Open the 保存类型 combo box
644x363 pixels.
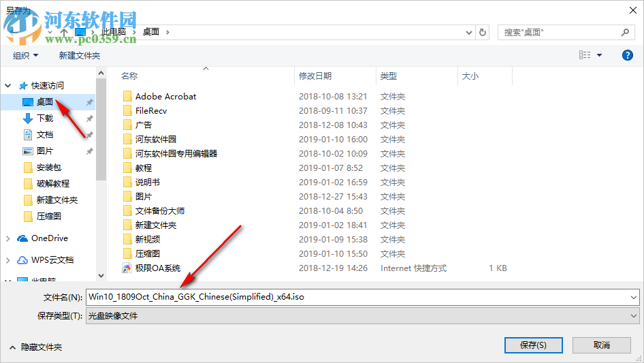pyautogui.click(x=362, y=316)
